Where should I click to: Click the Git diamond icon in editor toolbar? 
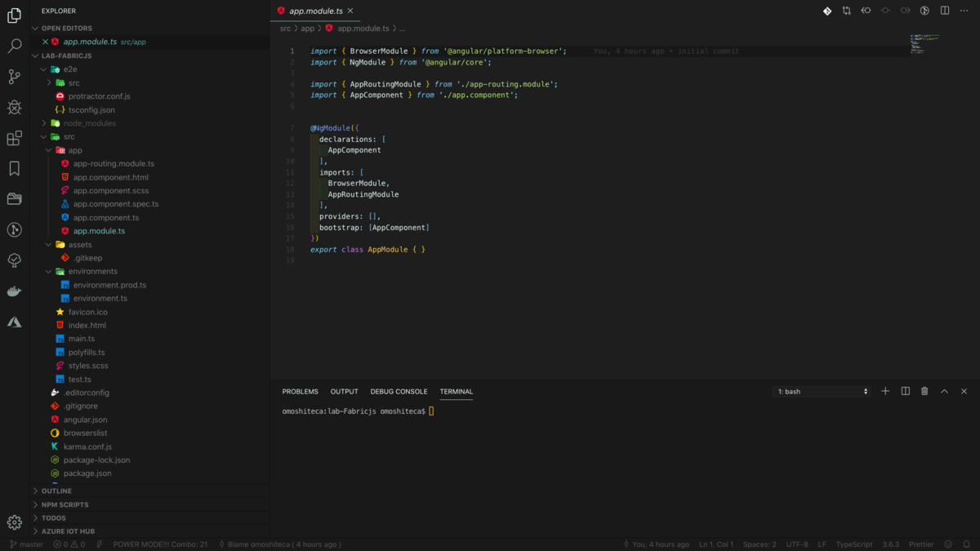click(827, 11)
